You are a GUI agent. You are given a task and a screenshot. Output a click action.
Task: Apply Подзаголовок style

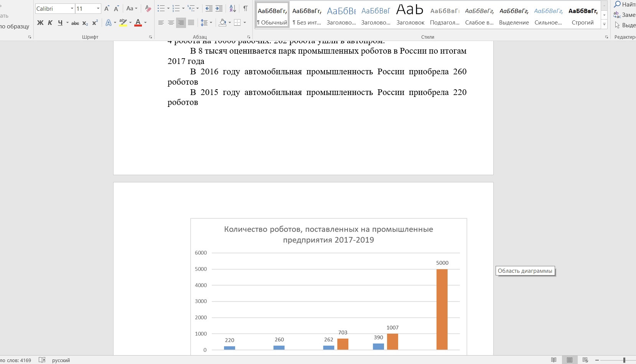tap(445, 15)
